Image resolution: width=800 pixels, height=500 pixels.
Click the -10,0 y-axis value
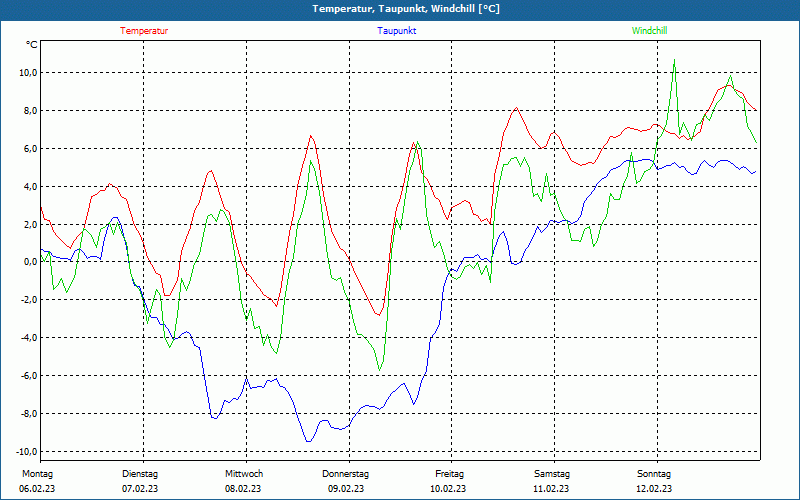tap(27, 452)
